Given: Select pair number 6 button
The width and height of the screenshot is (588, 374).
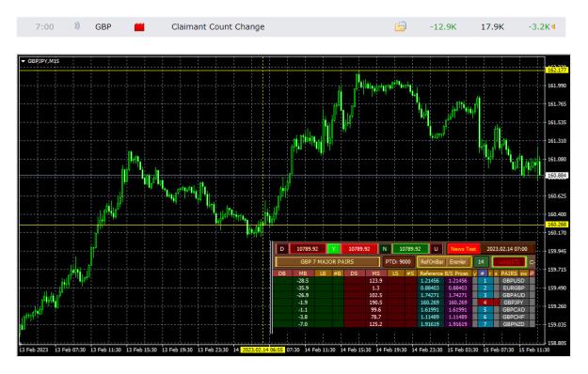Looking at the screenshot, I should tap(485, 317).
